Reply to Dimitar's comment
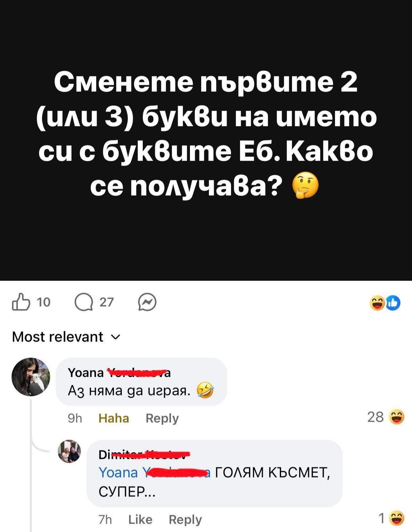 185,519
